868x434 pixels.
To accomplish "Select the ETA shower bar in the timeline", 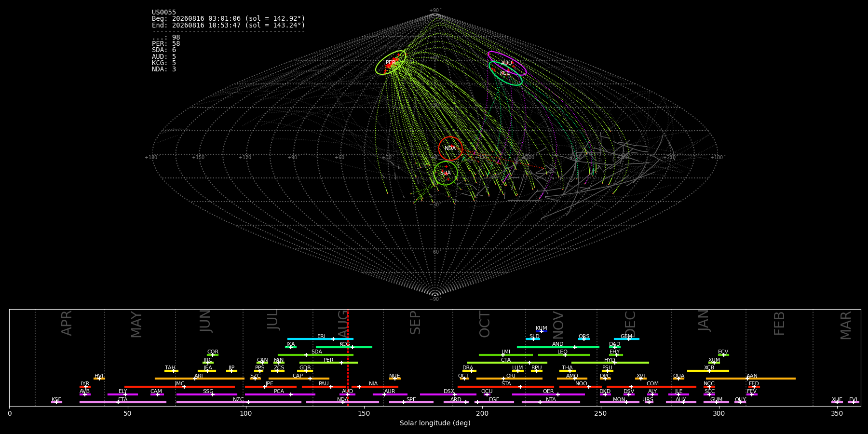I will pos(123,402).
